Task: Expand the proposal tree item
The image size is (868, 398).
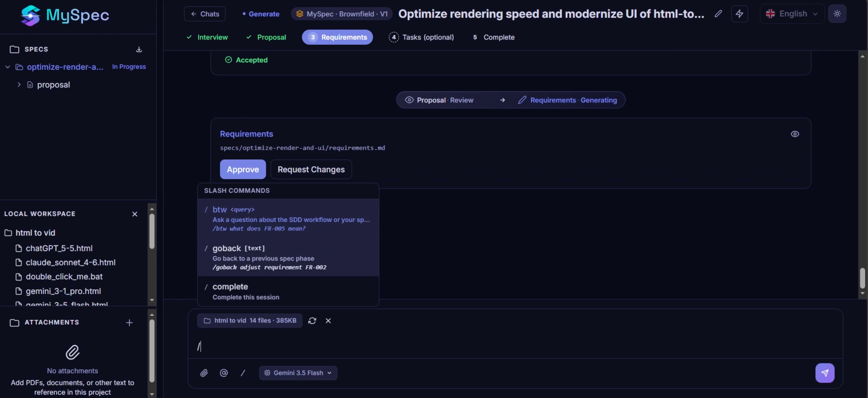Action: click(19, 85)
